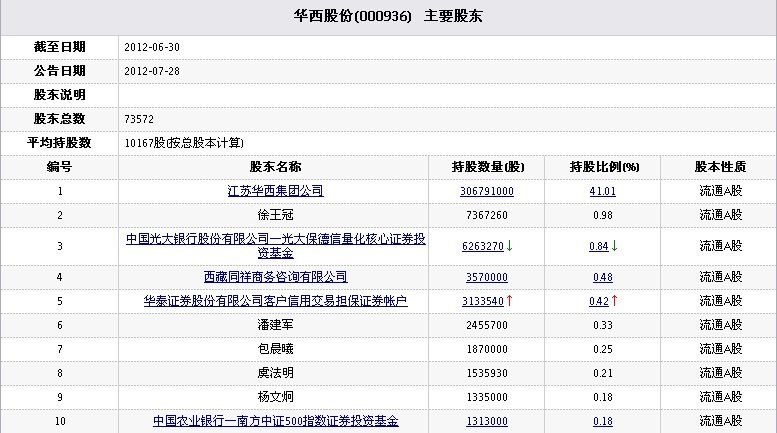Click the 股东总数 value 73572
777x433 pixels.
click(139, 119)
